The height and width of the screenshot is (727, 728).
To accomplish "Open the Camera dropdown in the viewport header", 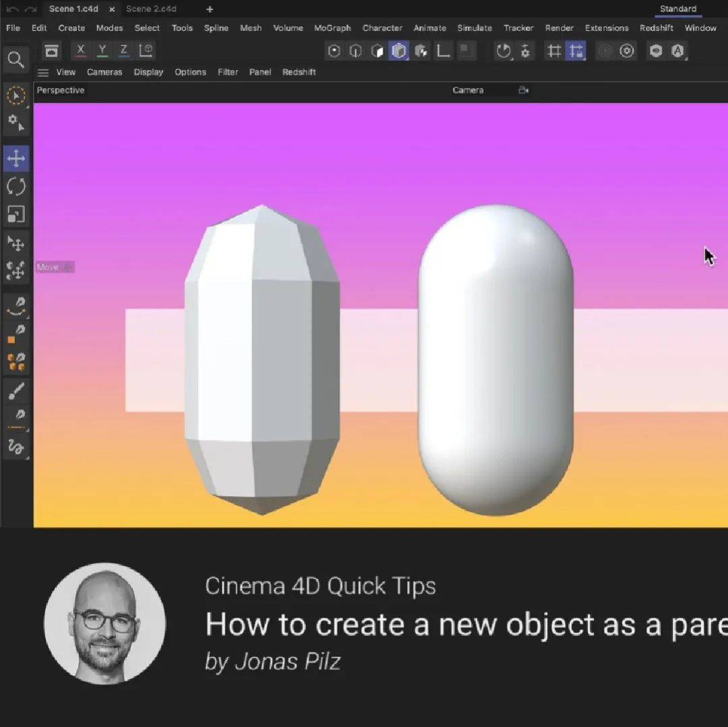I will click(x=468, y=90).
